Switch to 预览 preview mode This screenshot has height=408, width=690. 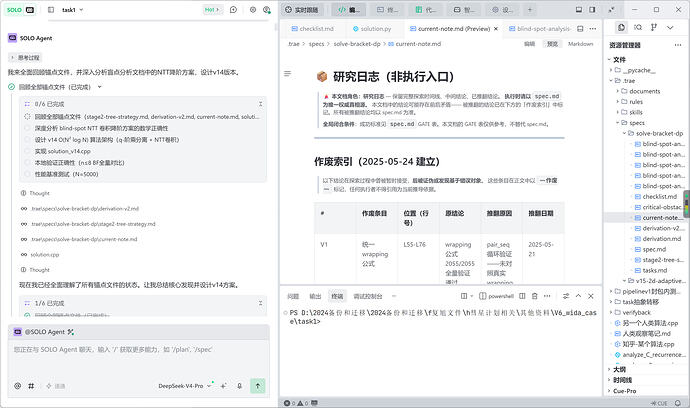[x=552, y=44]
